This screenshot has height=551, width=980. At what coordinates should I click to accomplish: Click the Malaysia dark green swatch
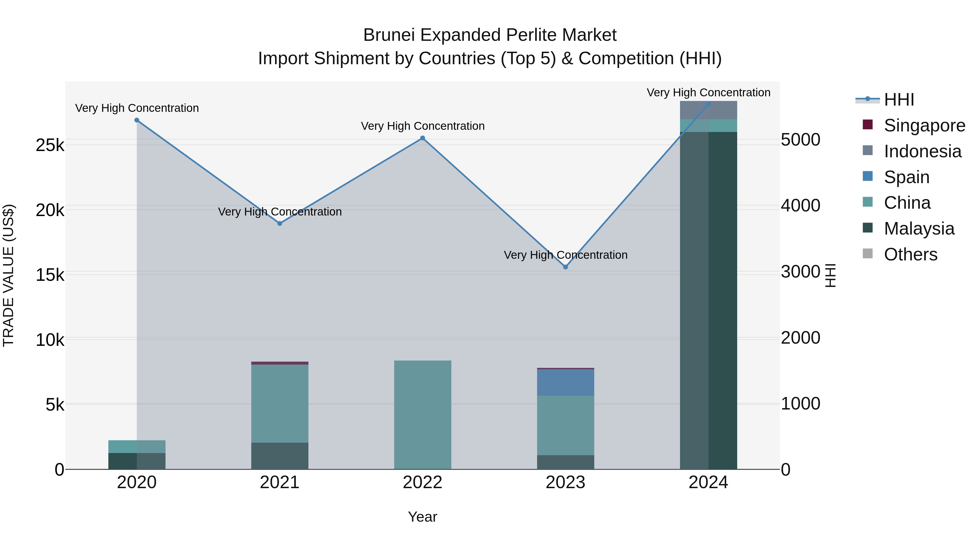(x=868, y=228)
